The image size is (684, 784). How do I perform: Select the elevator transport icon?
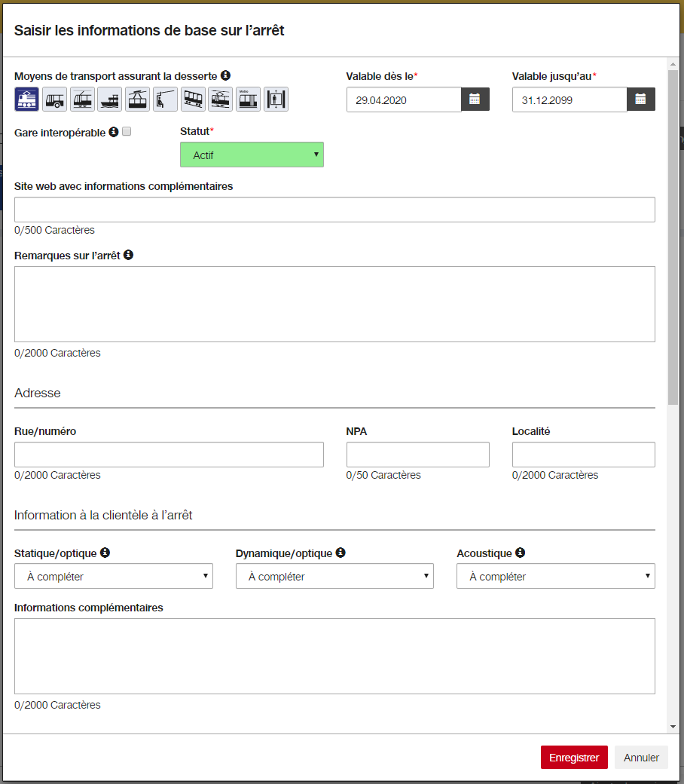pos(276,99)
